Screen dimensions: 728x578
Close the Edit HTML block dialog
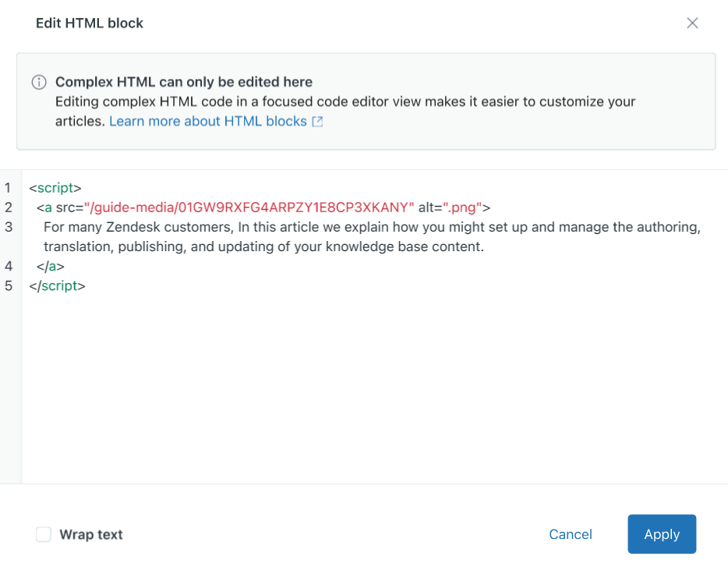692,23
